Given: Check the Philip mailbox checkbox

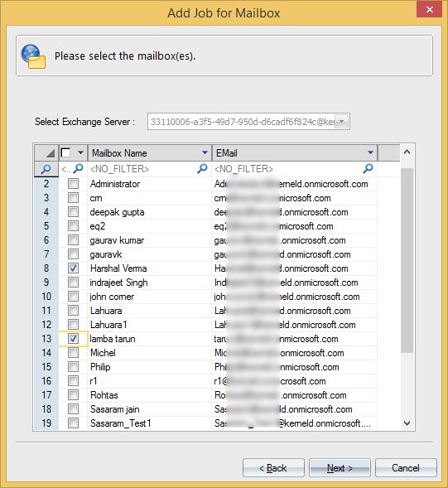Looking at the screenshot, I should pos(73,366).
